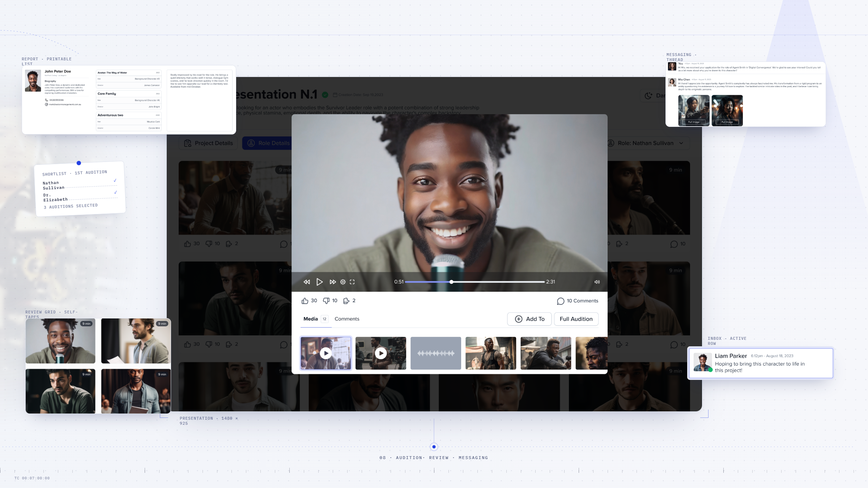Toggle Nathan Sullivan shortlist checkmark
Screen dimensions: 868x488
point(115,180)
